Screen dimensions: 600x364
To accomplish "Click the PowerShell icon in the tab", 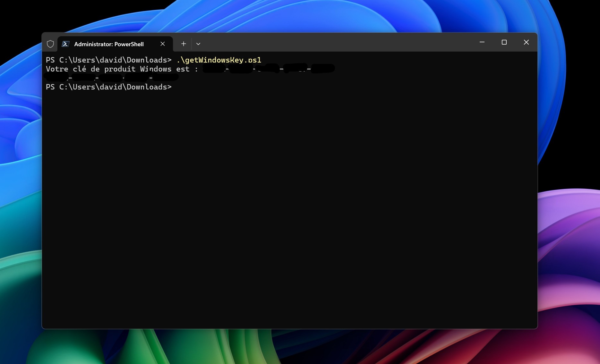I will pos(66,44).
